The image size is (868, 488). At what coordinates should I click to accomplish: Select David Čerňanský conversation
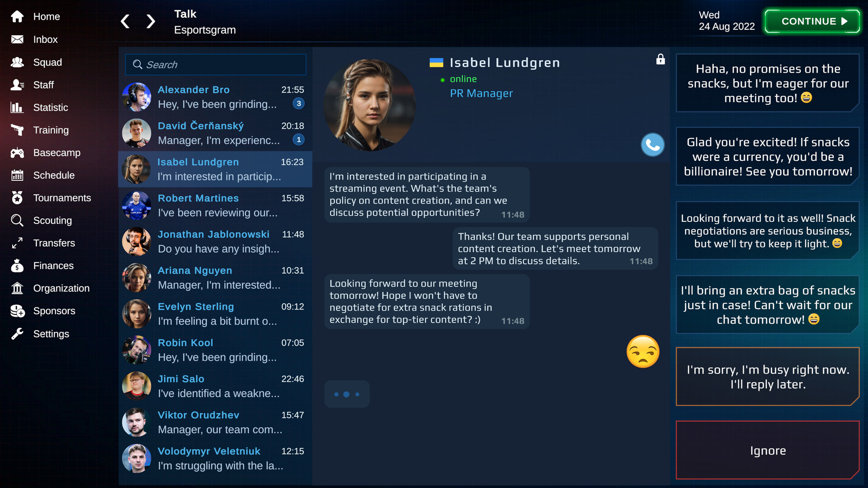216,132
